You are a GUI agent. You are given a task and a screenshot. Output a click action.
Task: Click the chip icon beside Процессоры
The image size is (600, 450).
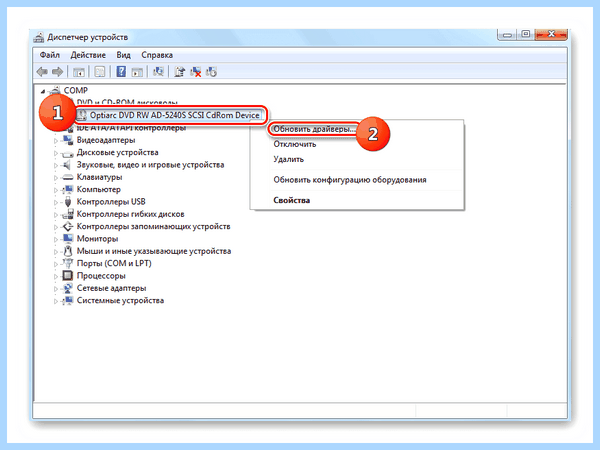[67, 276]
